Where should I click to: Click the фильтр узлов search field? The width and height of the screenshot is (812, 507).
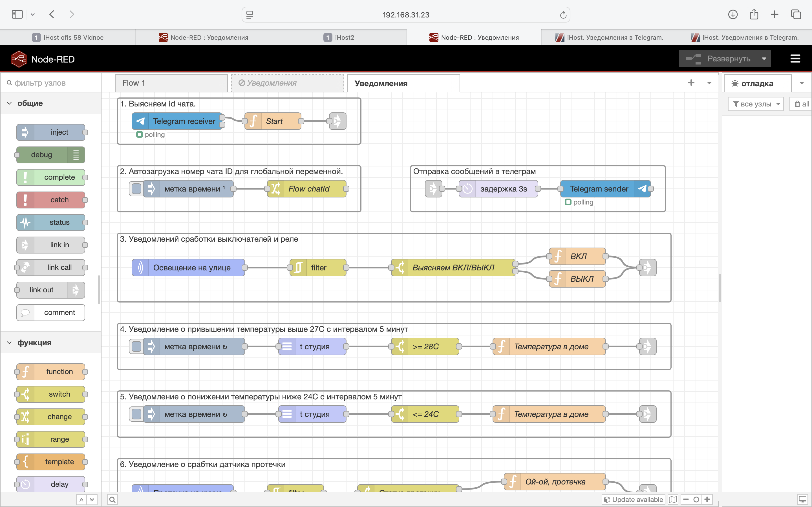(x=54, y=83)
